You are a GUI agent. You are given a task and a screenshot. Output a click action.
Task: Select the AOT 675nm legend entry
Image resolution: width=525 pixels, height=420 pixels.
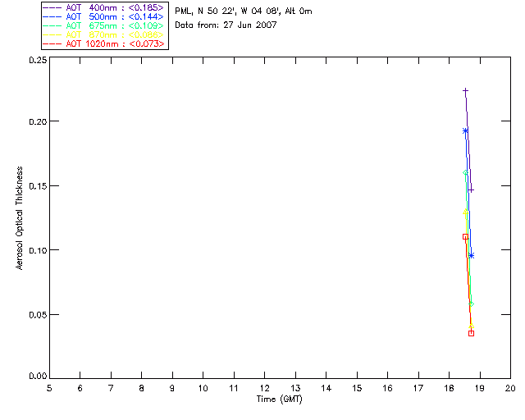104,25
